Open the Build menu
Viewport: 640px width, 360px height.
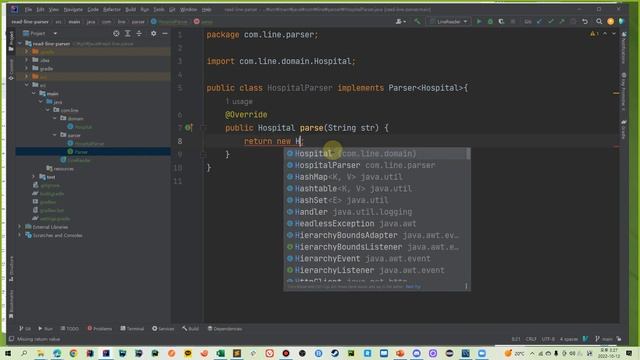130,9
